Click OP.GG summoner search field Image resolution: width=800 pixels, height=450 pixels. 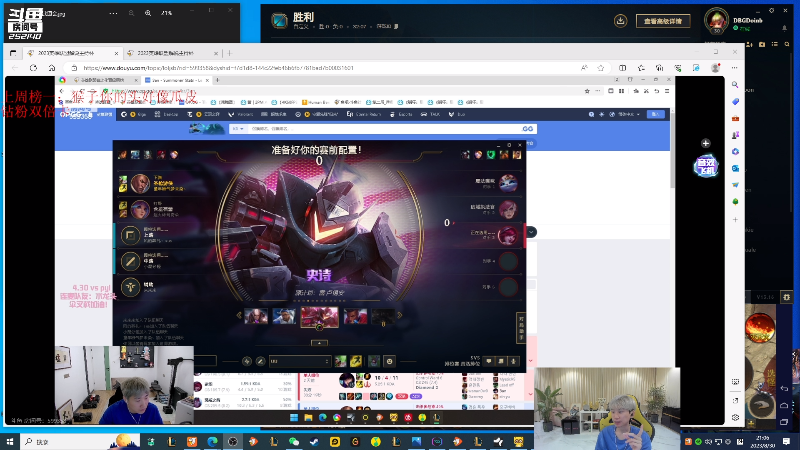383,129
